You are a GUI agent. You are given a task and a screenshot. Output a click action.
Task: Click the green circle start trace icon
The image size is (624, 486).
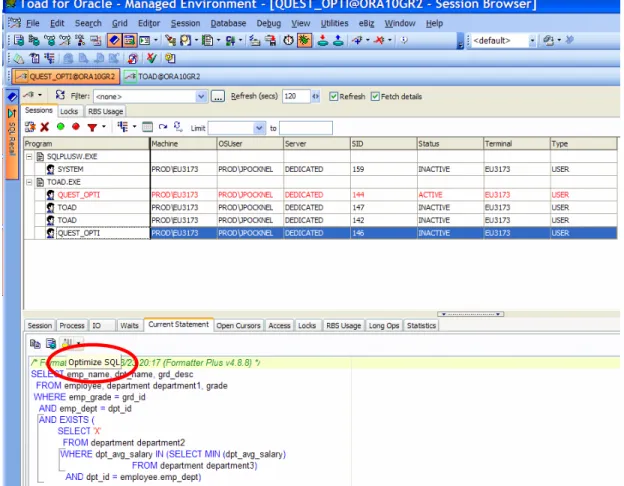point(60,127)
